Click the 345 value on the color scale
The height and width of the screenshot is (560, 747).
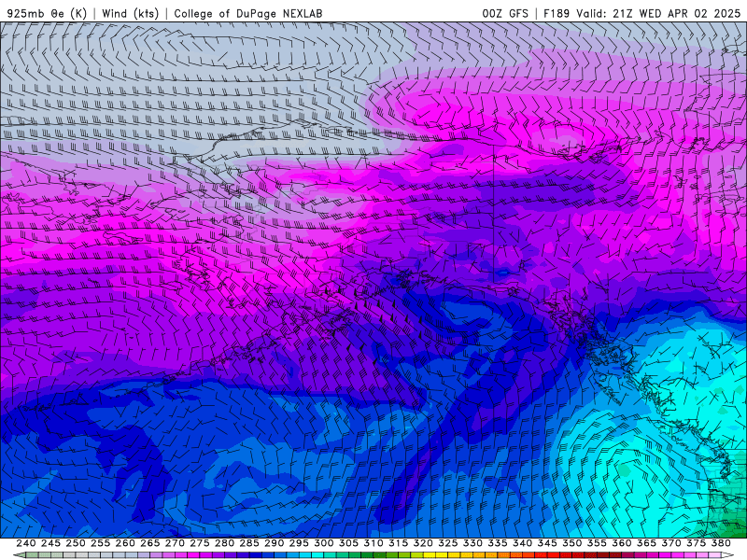pyautogui.click(x=547, y=543)
